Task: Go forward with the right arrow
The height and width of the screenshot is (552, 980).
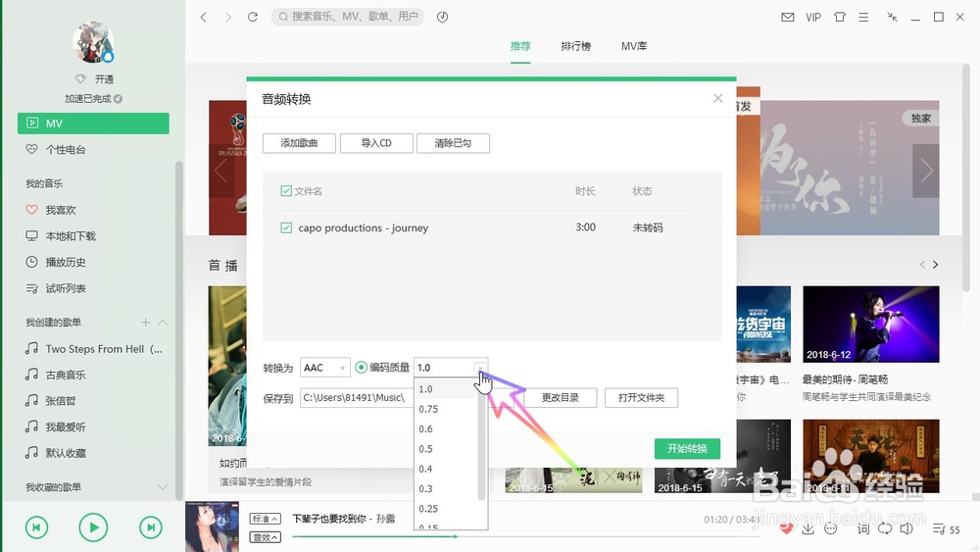Action: [228, 17]
